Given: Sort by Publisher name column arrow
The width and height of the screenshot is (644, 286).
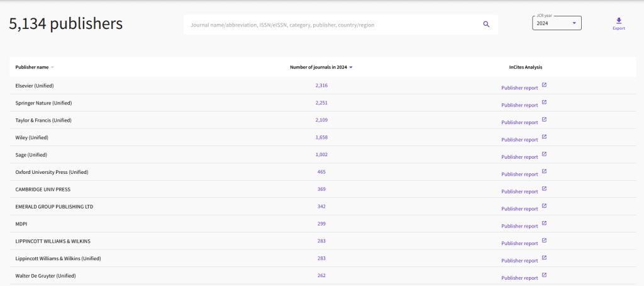Looking at the screenshot, I should pyautogui.click(x=53, y=67).
